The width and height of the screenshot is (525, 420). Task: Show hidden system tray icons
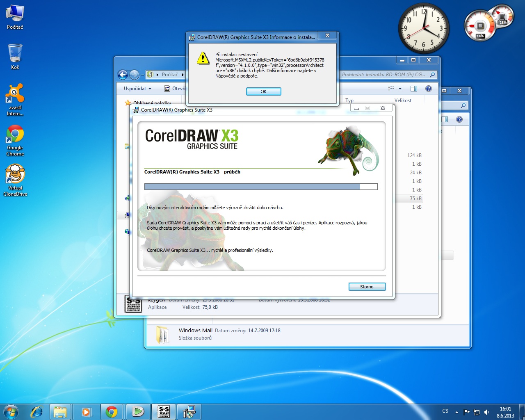(457, 412)
